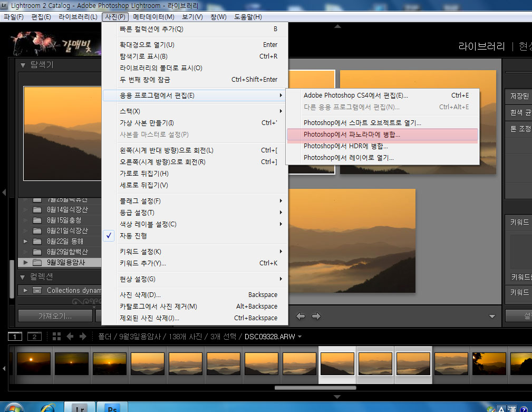Image resolution: width=532 pixels, height=412 pixels.
Task: Collapse the 탐색기 navigator panel
Action: 23,65
